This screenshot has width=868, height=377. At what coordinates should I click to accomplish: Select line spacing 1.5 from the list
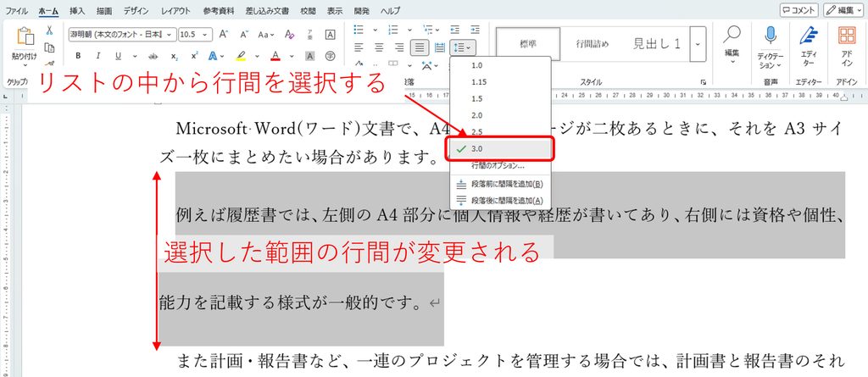pyautogui.click(x=501, y=98)
